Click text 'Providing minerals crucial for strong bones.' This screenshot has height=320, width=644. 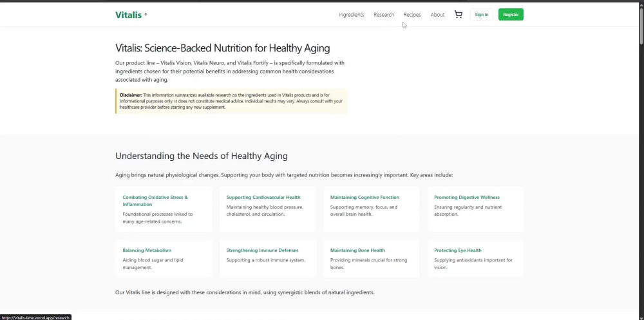click(x=369, y=264)
